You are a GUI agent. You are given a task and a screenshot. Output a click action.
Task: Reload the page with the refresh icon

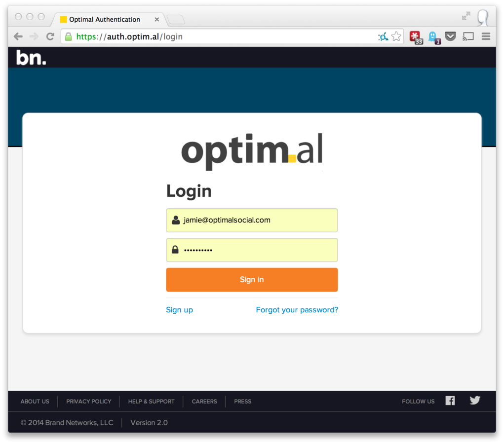click(x=50, y=37)
